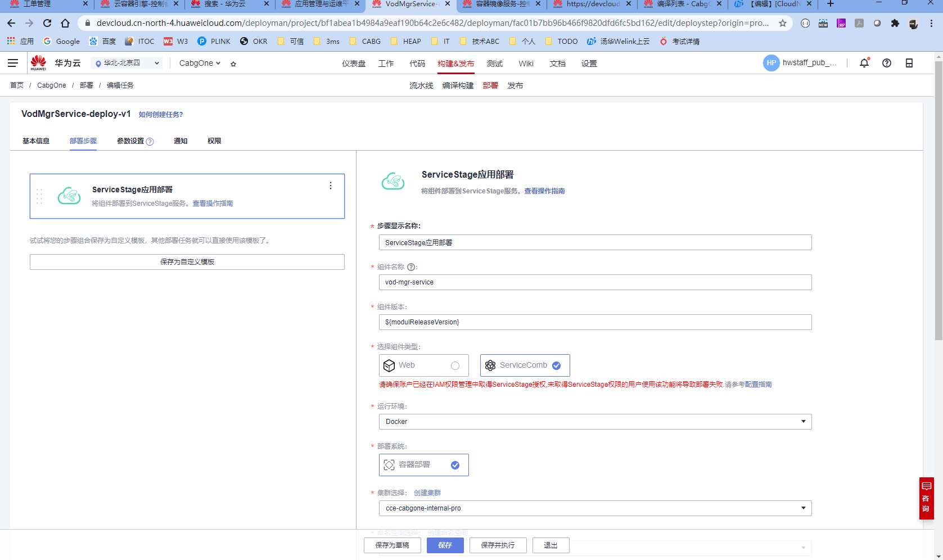Open the 代码 menu item

(x=417, y=64)
